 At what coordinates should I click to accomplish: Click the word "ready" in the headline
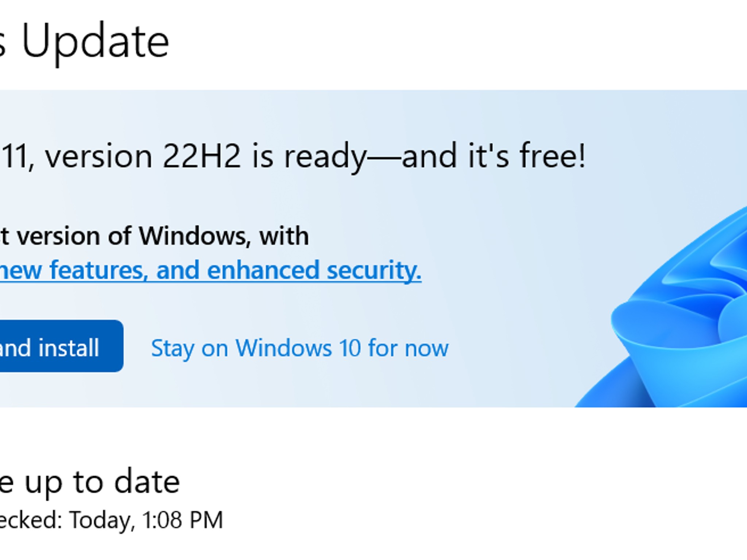[325, 157]
